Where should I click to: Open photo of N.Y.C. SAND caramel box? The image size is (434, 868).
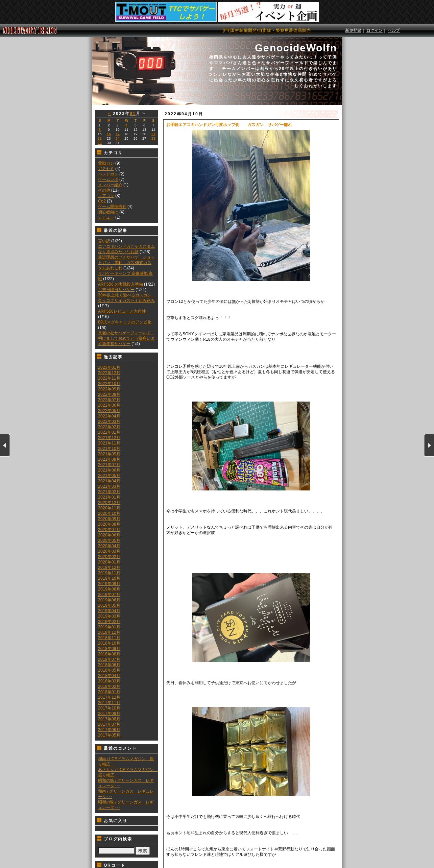251,618
